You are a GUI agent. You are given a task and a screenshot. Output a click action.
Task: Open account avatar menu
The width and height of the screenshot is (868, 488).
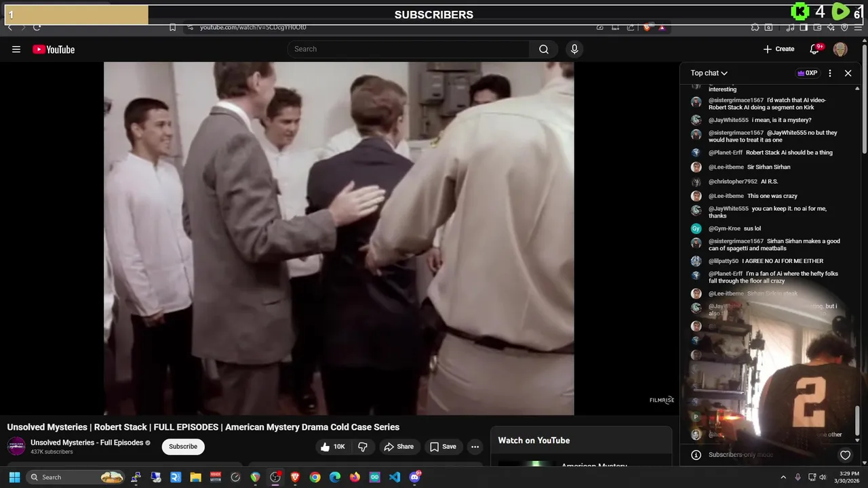coord(840,49)
